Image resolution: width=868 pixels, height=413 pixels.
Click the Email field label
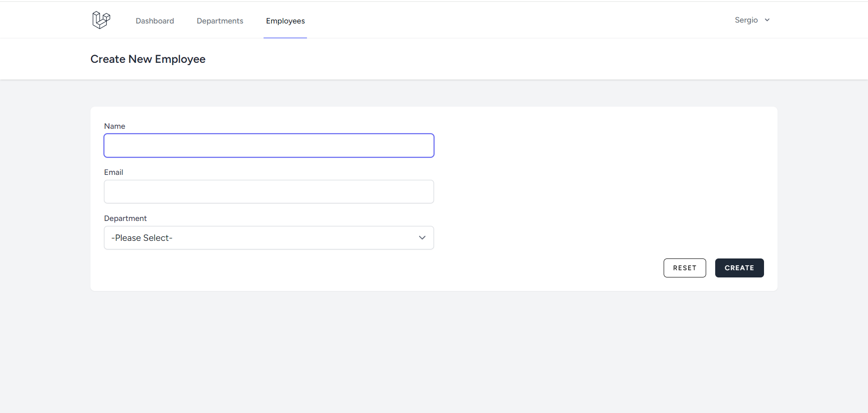(x=113, y=172)
